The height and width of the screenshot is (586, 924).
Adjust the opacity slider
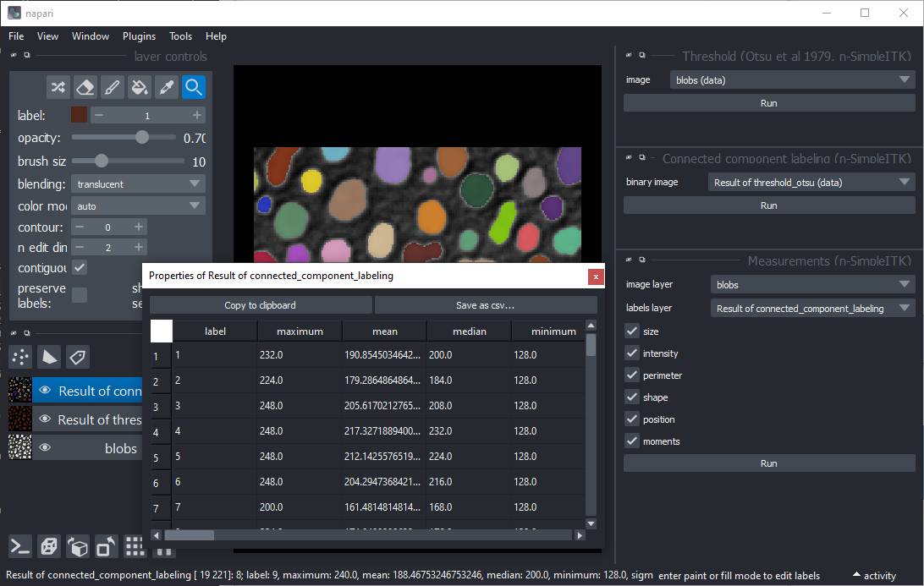[142, 138]
